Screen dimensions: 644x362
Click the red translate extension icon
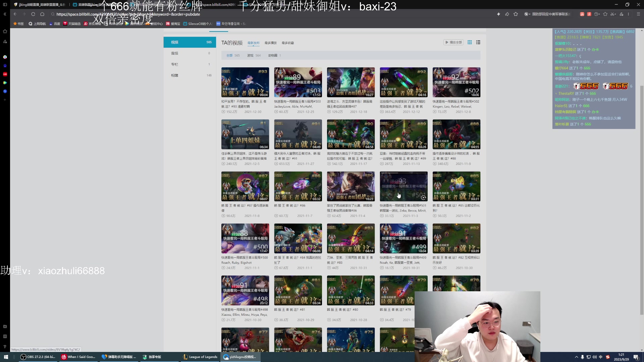pyautogui.click(x=589, y=14)
